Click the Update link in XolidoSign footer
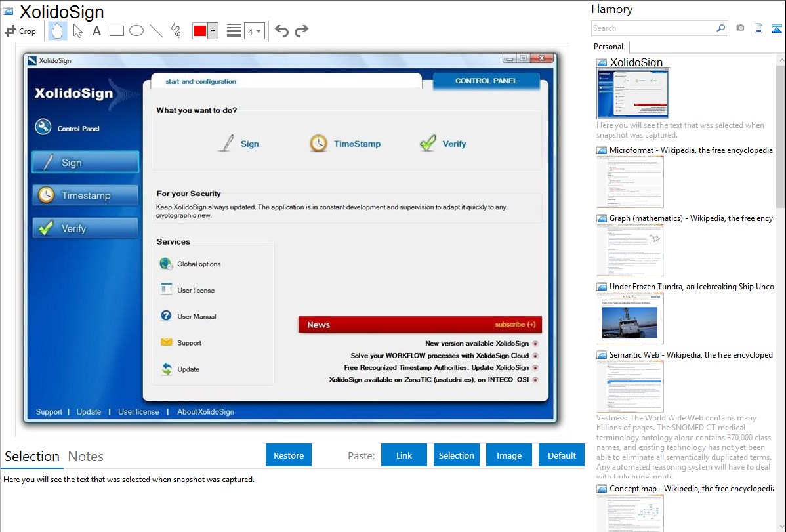This screenshot has height=532, width=786. click(x=89, y=412)
